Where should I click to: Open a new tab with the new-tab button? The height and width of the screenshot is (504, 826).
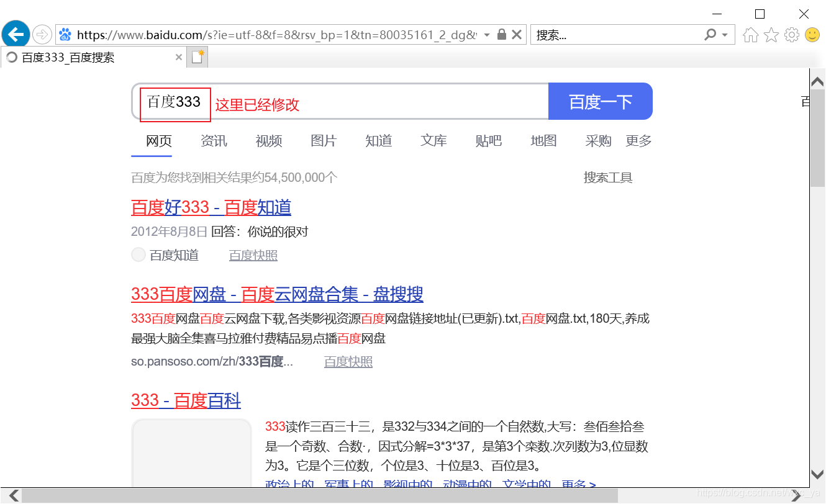pyautogui.click(x=197, y=57)
